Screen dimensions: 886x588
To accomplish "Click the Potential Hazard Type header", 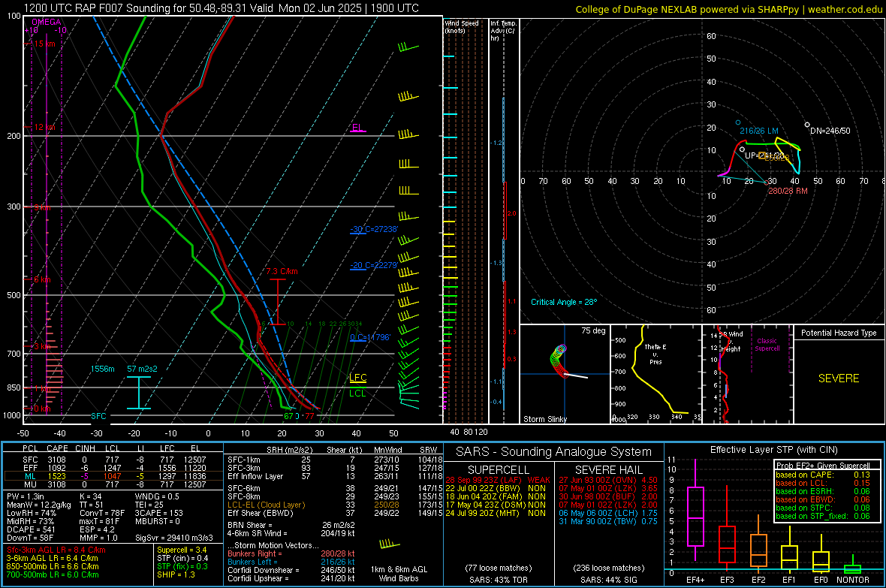I will point(839,333).
